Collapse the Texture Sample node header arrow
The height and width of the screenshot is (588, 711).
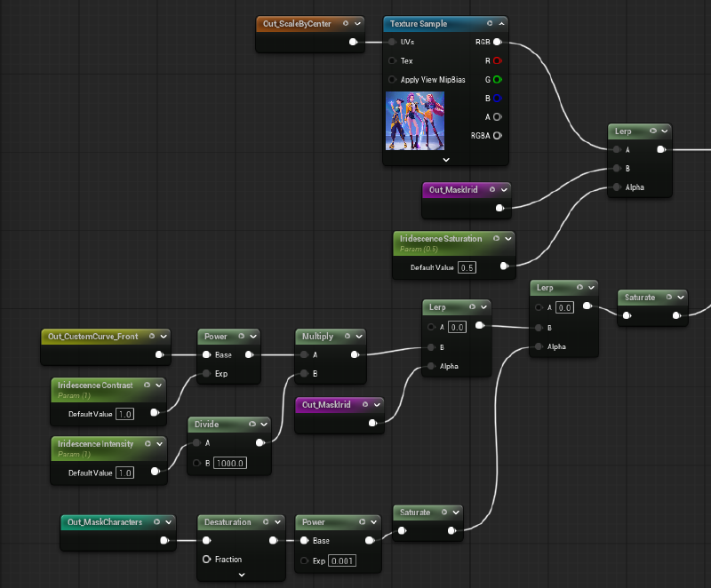tap(502, 24)
